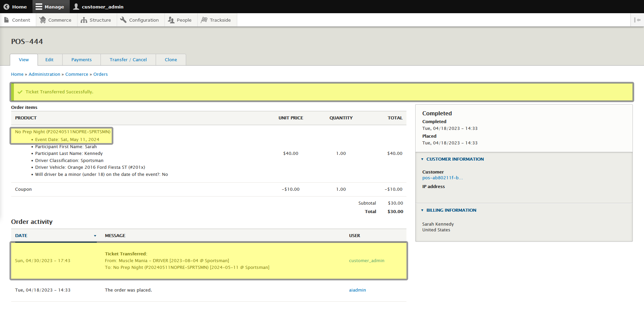Viewport: 644px width, 323px height.
Task: Open the Clone tab
Action: (x=171, y=60)
